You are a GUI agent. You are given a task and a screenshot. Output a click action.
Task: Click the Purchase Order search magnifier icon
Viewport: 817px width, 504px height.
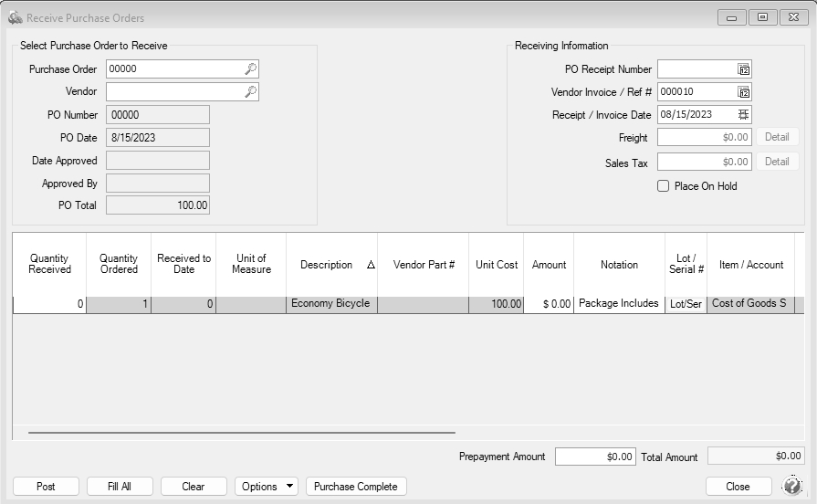[x=250, y=69]
